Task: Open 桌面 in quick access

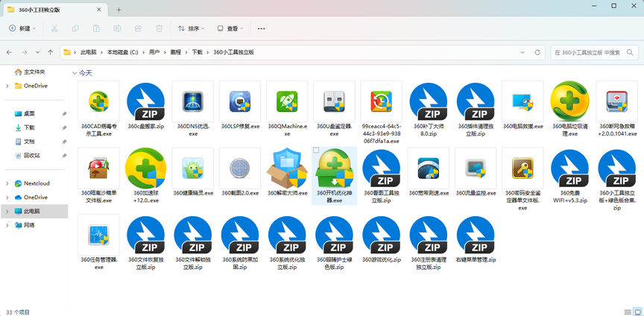Action: point(29,113)
